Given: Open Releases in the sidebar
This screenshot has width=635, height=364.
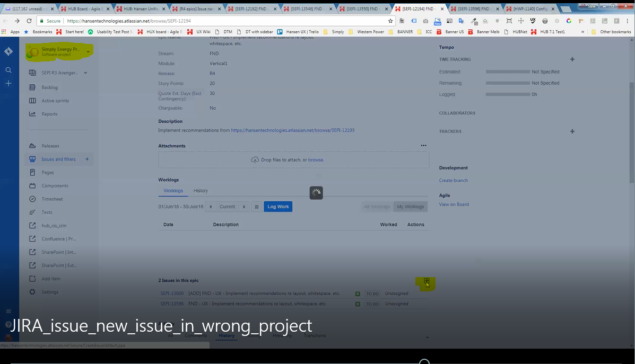Looking at the screenshot, I should (x=50, y=146).
